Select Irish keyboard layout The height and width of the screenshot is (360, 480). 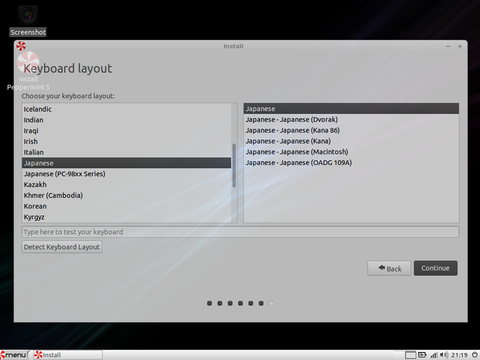tap(126, 141)
